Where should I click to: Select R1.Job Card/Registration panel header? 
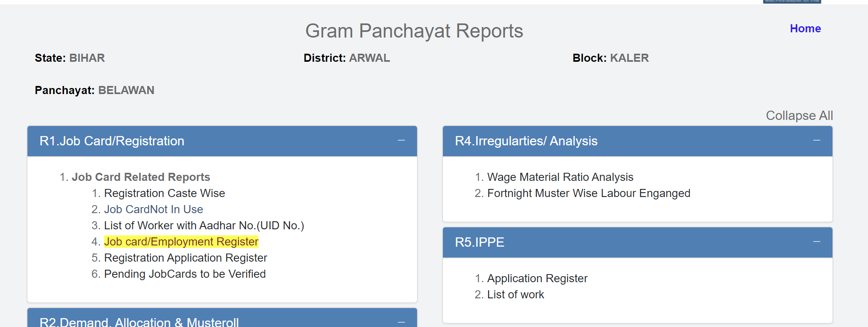click(222, 141)
